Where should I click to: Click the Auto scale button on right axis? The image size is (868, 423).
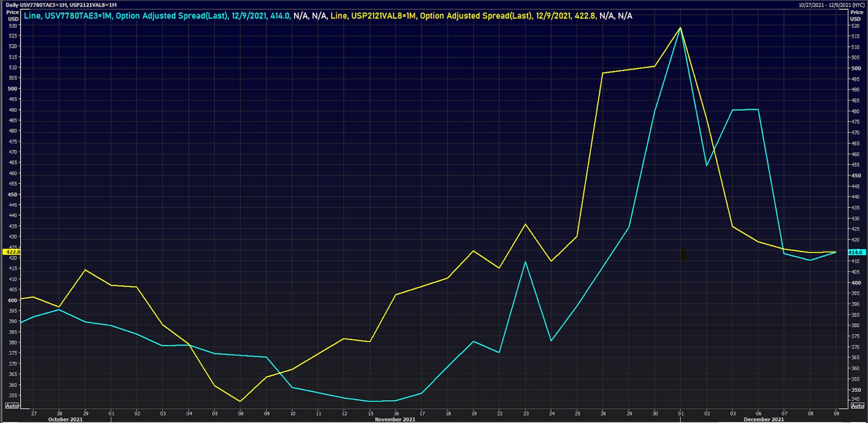point(857,406)
